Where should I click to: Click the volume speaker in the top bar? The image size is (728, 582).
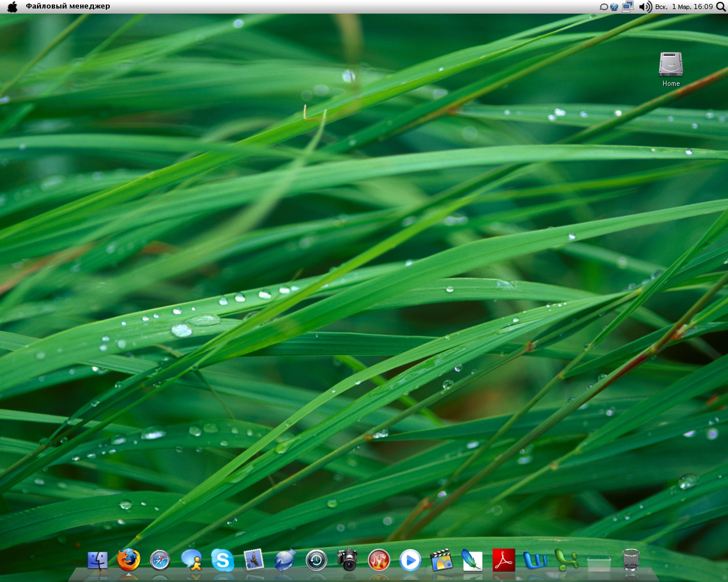point(645,7)
